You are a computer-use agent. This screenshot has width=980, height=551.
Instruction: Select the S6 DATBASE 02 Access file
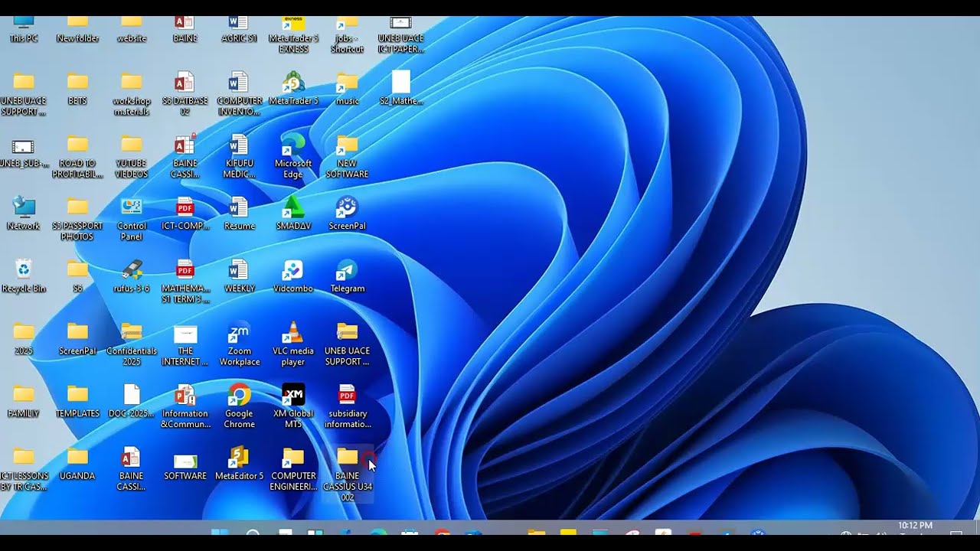(185, 94)
